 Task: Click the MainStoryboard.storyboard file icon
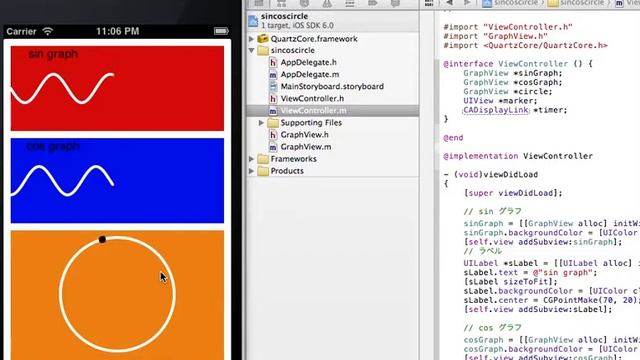pos(273,86)
